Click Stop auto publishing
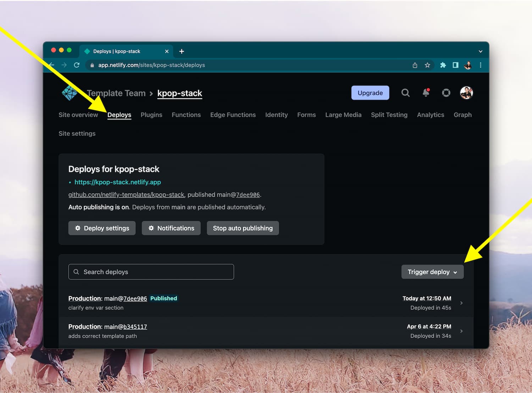 (x=243, y=228)
